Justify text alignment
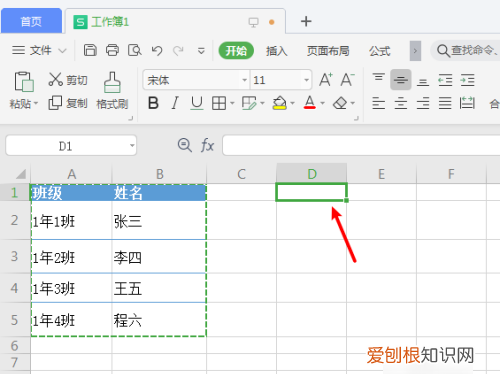500x374 pixels. coord(445,103)
